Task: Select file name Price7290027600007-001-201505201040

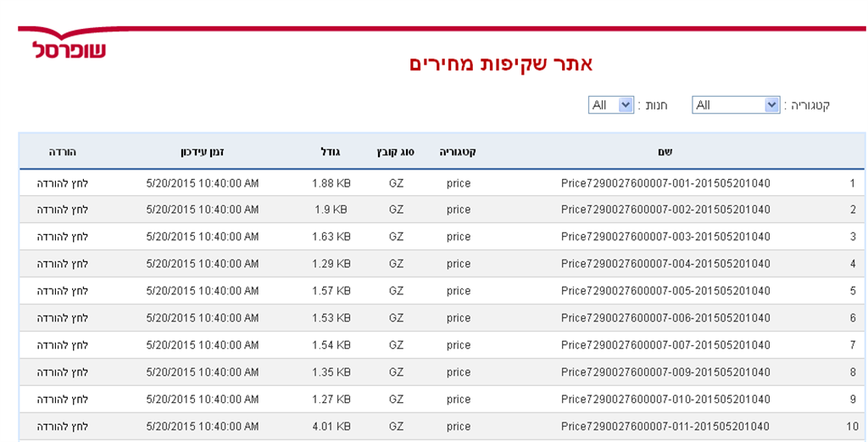Action: point(665,183)
